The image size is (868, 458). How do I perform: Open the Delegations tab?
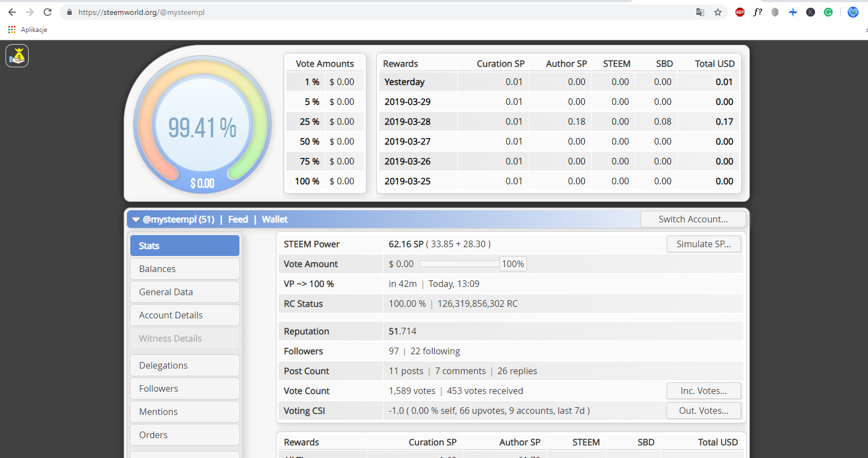click(185, 365)
